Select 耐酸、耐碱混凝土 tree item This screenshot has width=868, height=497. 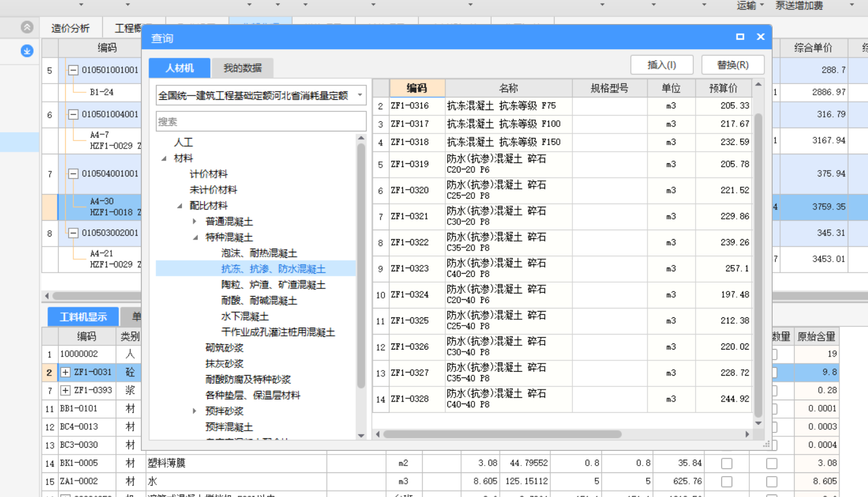259,301
